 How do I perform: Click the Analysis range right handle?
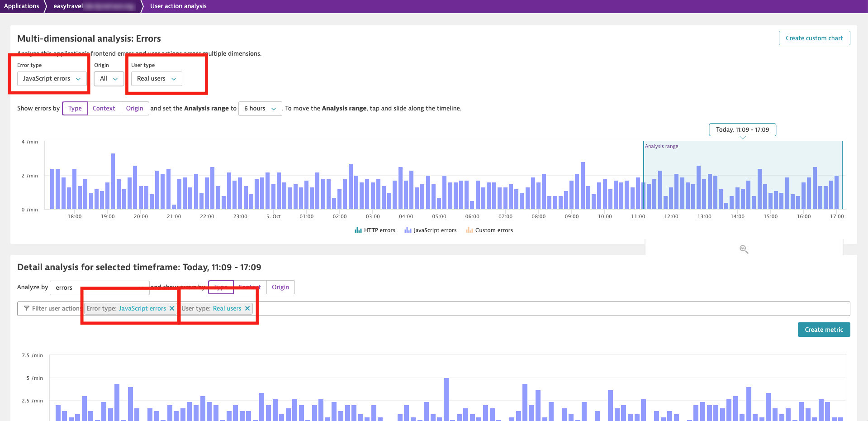[x=842, y=175]
